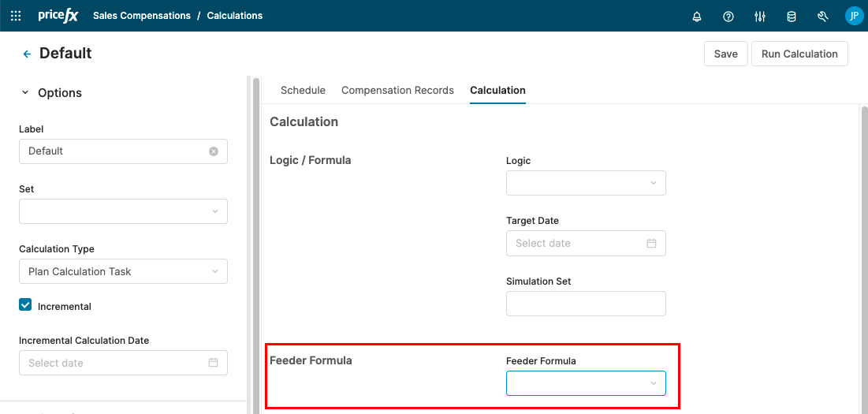Switch to the Schedule tab
This screenshot has height=414, width=868.
303,91
